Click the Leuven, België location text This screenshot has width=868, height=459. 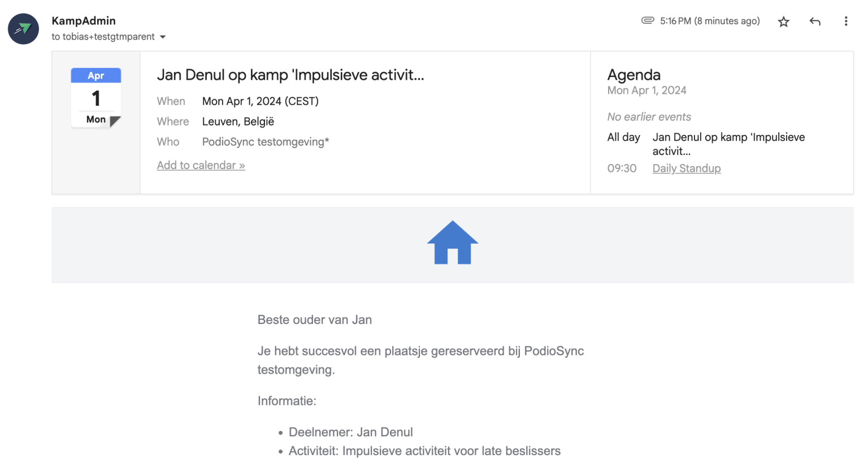click(238, 122)
